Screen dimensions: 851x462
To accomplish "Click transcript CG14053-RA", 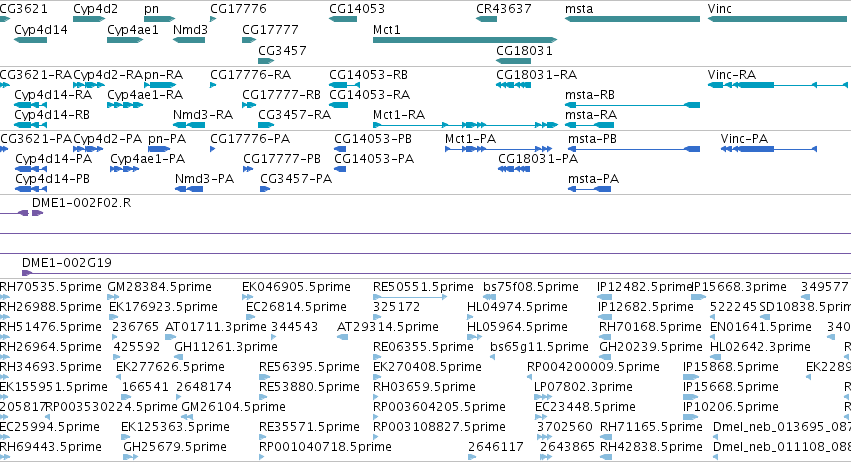I will 339,105.
